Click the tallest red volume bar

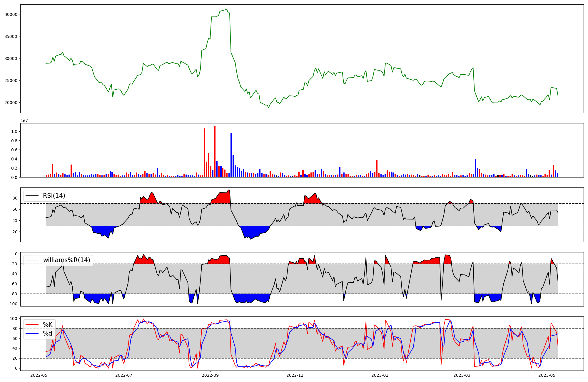coord(215,151)
